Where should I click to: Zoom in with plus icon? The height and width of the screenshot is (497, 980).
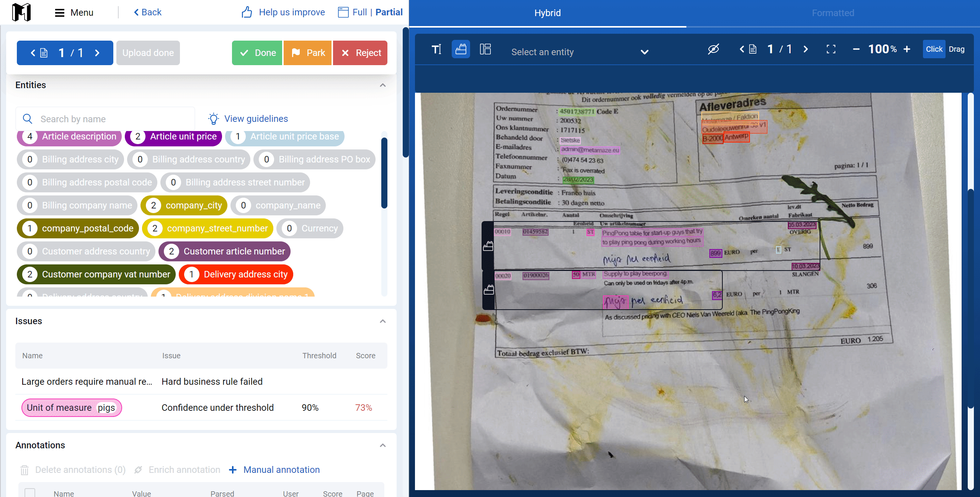pos(907,49)
